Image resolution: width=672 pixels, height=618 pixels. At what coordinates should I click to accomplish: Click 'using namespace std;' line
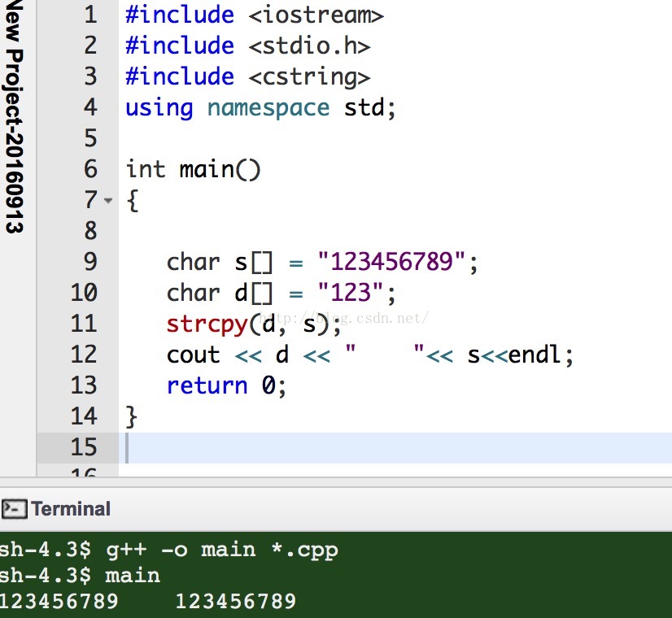coord(260,107)
